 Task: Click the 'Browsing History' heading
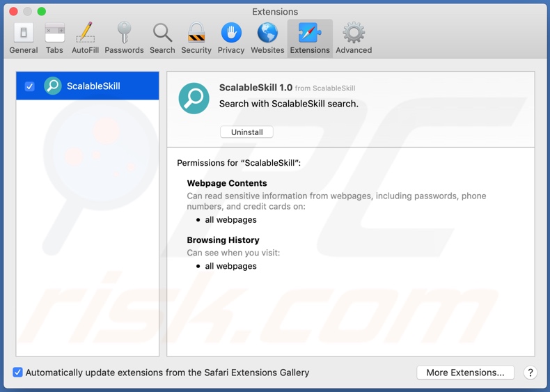coord(223,240)
